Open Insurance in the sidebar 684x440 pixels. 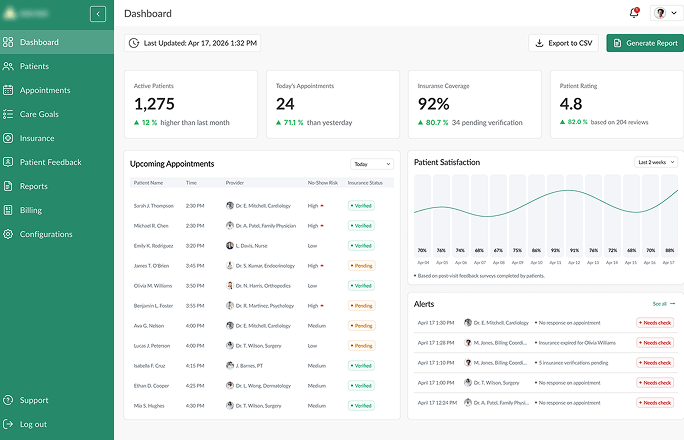point(57,138)
